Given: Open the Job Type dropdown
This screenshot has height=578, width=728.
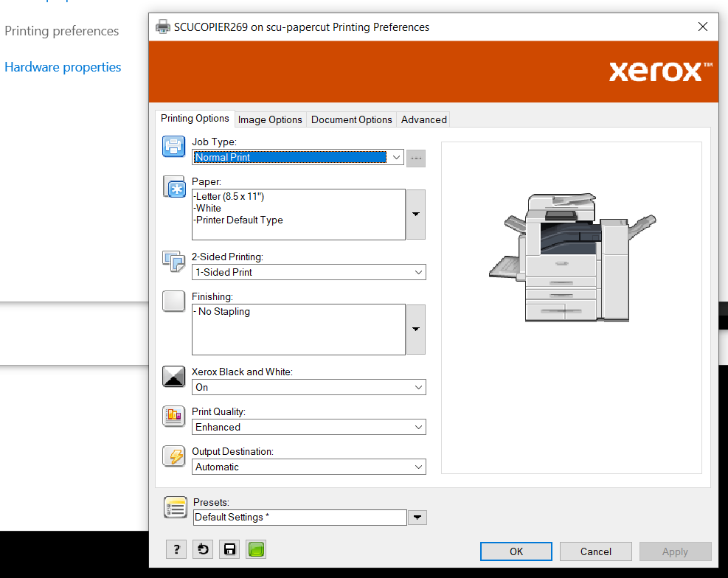Looking at the screenshot, I should (396, 157).
